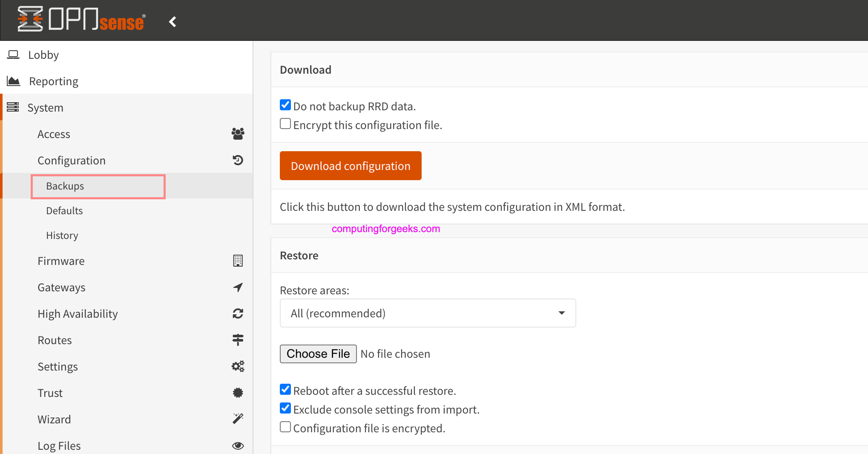Enable Encrypt this configuration file
868x454 pixels.
[x=285, y=123]
